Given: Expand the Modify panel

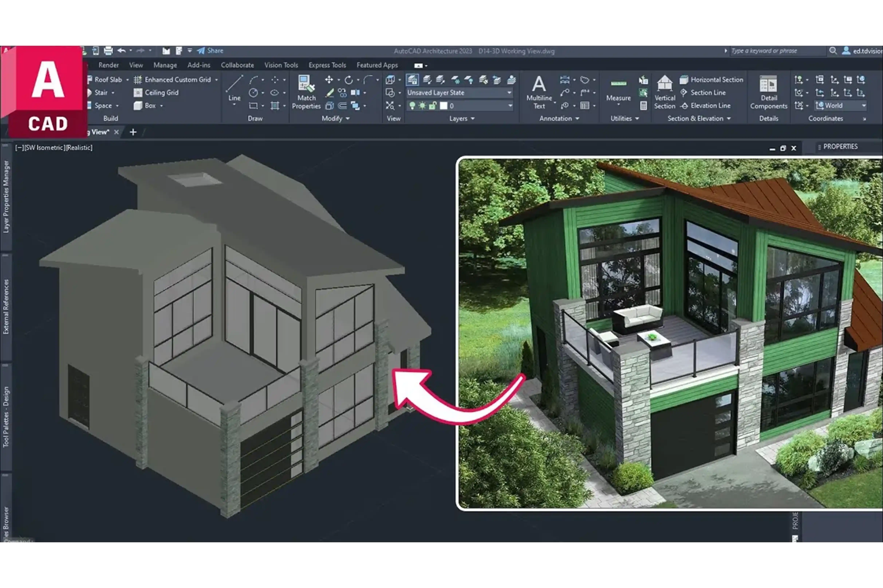Looking at the screenshot, I should click(x=336, y=118).
